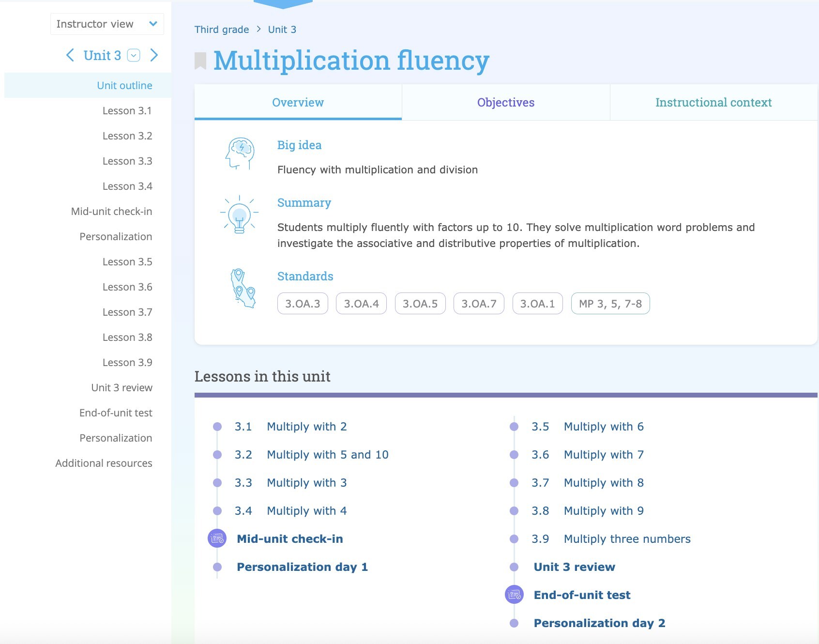Open Additional resources in sidebar
Screen dimensions: 819x644
(x=104, y=463)
